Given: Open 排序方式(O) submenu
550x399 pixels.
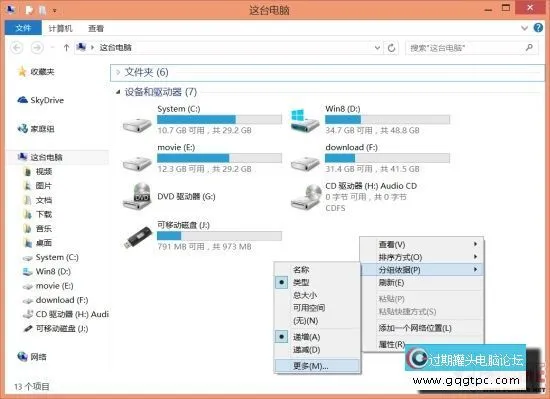Looking at the screenshot, I should (422, 257).
